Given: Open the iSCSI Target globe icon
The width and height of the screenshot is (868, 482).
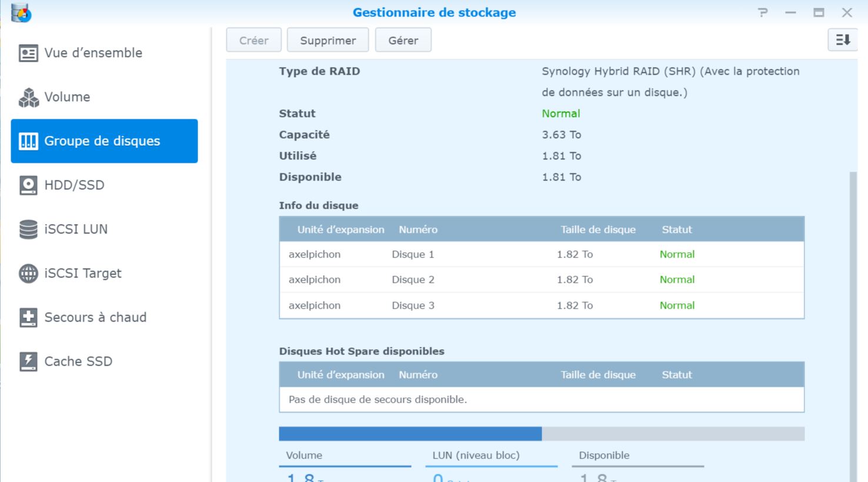Looking at the screenshot, I should [28, 273].
